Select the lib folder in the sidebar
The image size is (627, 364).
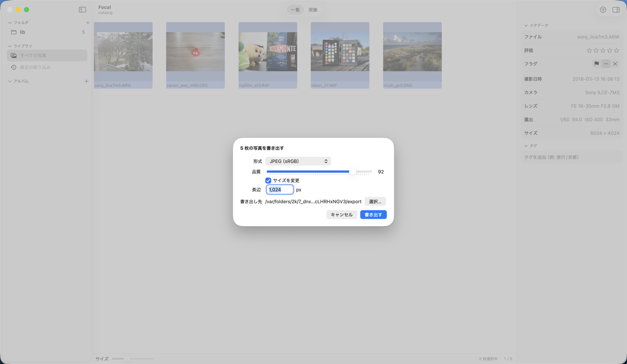(47, 32)
